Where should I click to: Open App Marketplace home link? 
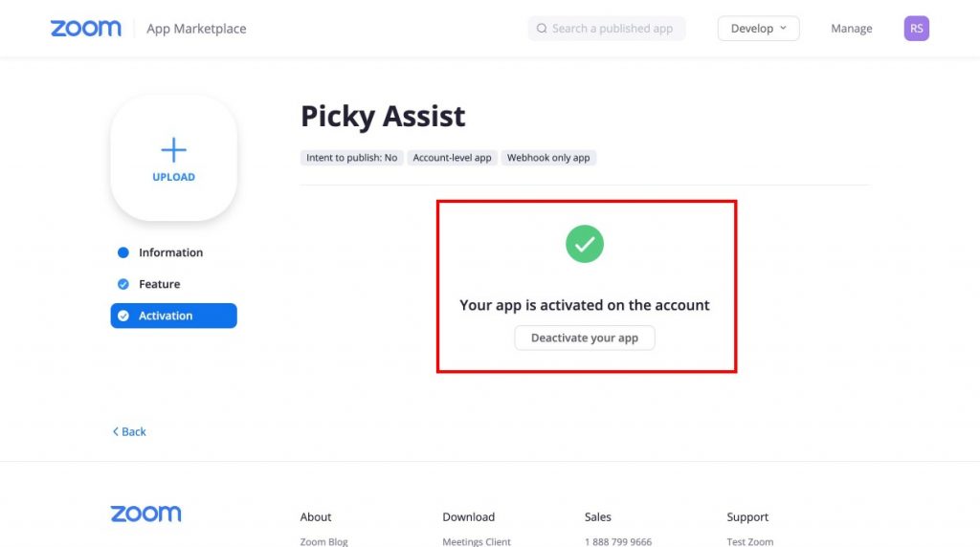pos(196,29)
